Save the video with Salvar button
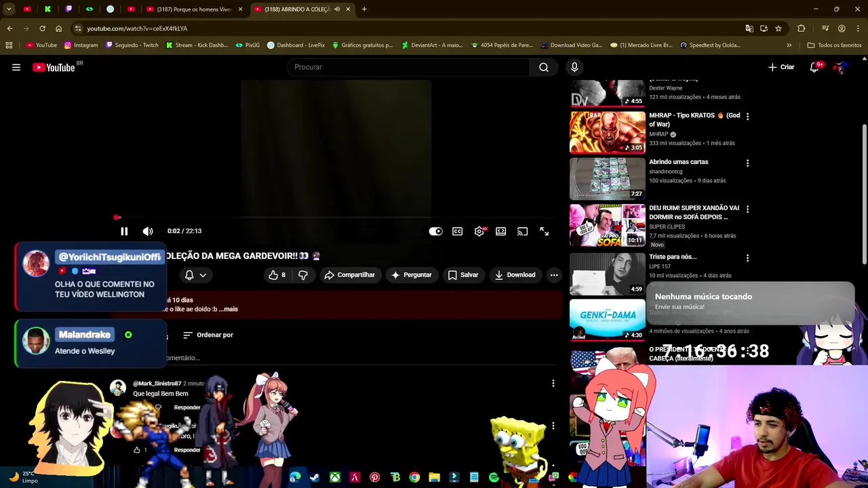This screenshot has width=868, height=488. pyautogui.click(x=463, y=274)
